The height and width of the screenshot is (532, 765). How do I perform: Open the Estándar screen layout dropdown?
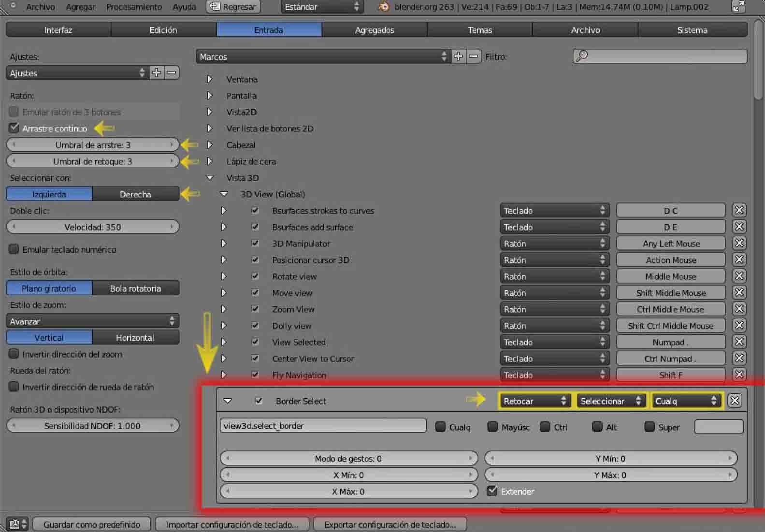321,7
